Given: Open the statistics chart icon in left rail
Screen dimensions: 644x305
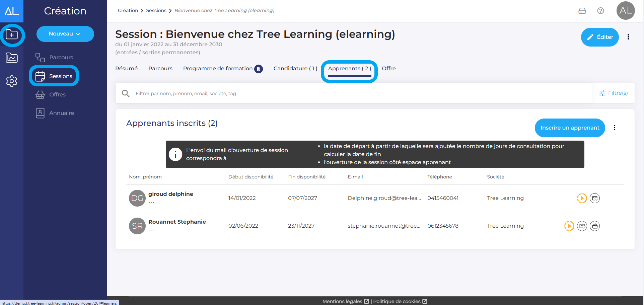Looking at the screenshot, I should point(12,58).
